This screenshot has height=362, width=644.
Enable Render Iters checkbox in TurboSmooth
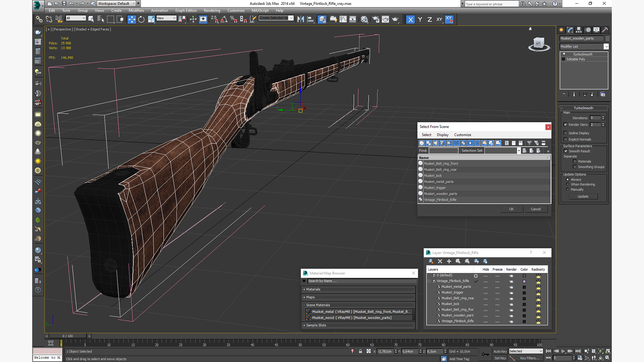pyautogui.click(x=566, y=124)
